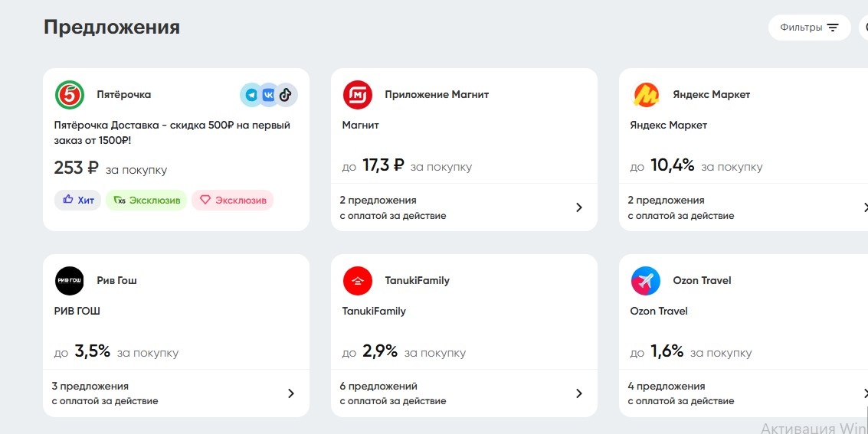Open the Магнит red logo
Image resolution: width=868 pixels, height=434 pixels.
click(357, 95)
